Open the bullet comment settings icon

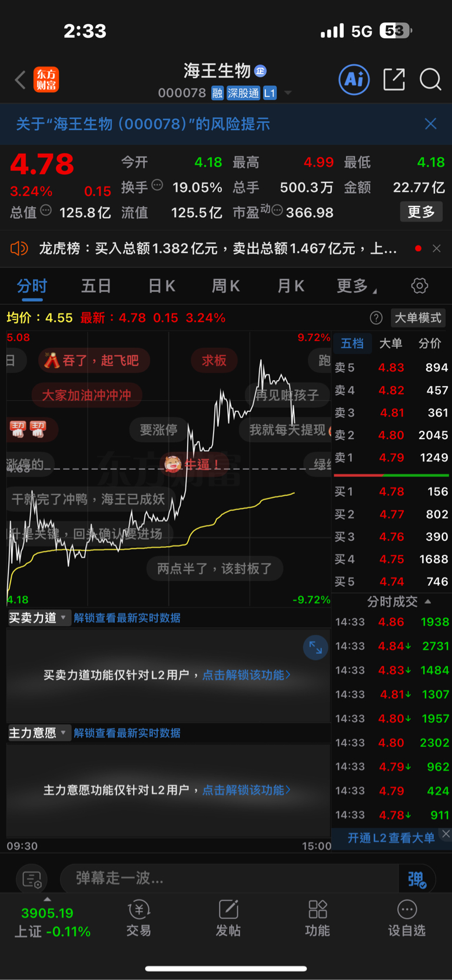tap(32, 879)
